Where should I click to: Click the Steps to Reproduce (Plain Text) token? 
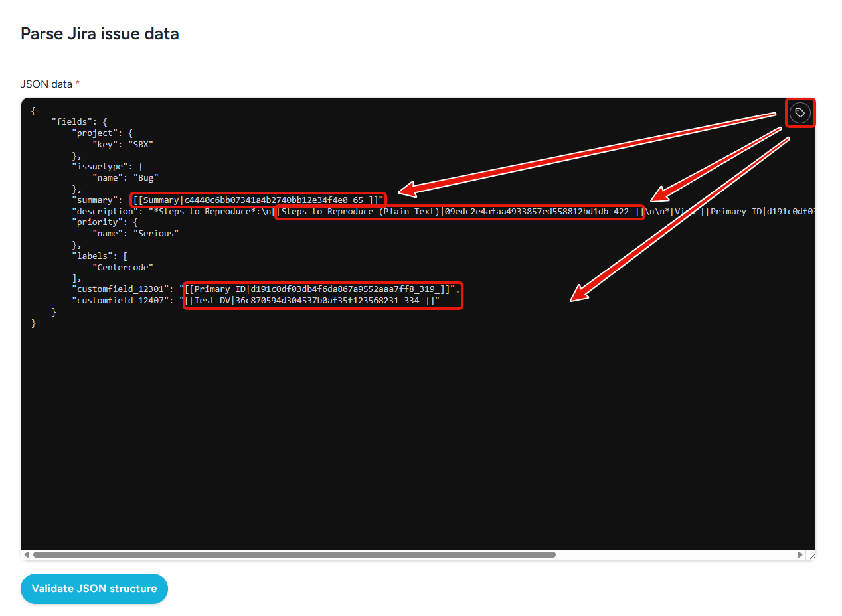460,212
